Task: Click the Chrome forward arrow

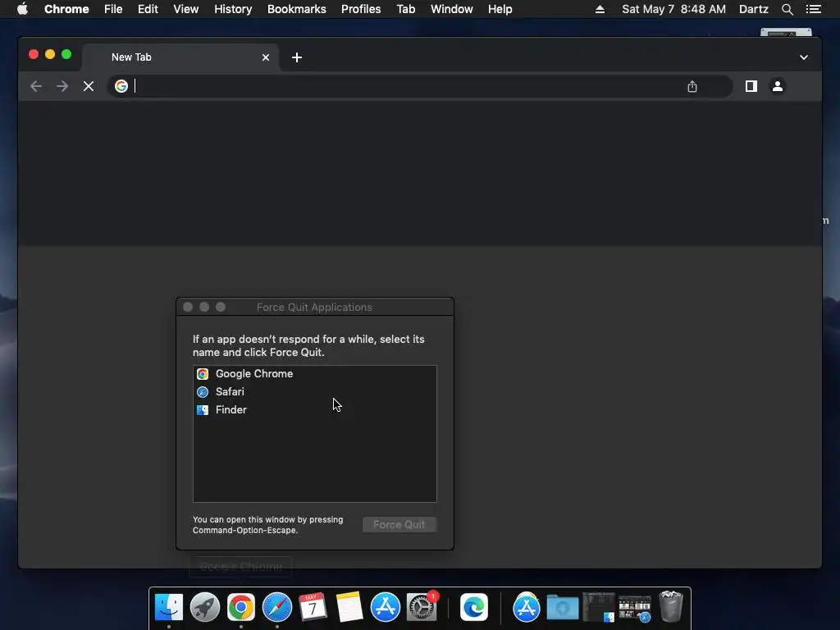Action: click(x=62, y=86)
